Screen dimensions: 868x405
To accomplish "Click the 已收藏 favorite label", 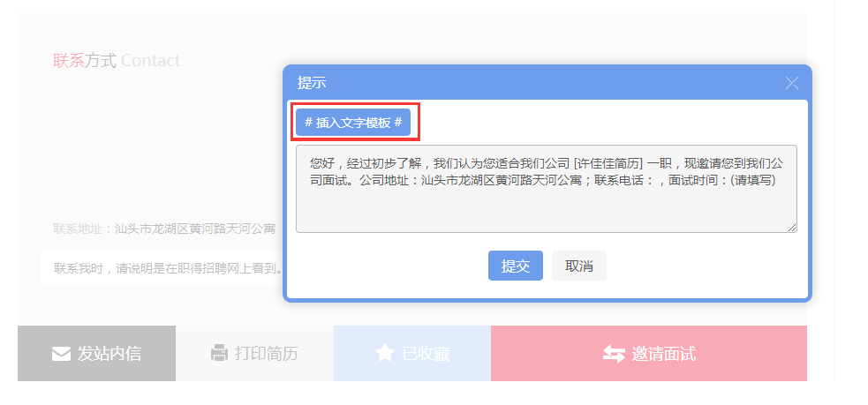I will click(x=426, y=353).
